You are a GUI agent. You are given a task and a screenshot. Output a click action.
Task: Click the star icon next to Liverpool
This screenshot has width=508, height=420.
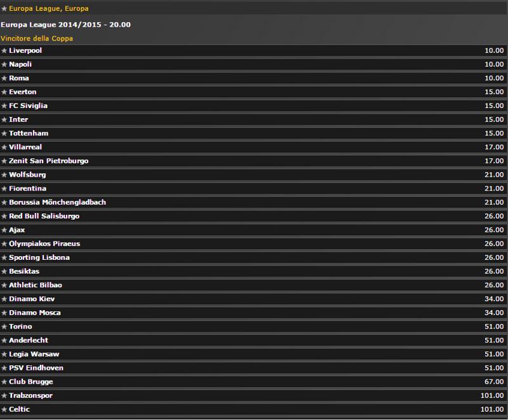pyautogui.click(x=6, y=50)
